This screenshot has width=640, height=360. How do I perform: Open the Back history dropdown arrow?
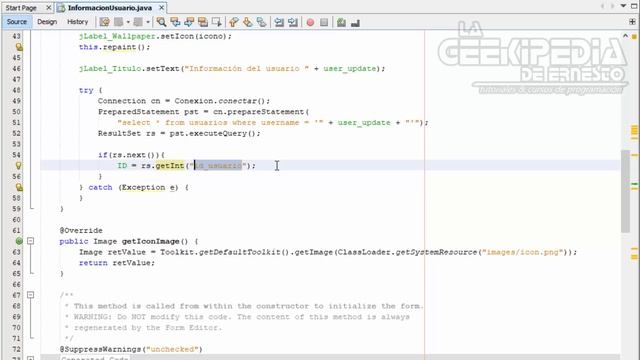coord(128,22)
